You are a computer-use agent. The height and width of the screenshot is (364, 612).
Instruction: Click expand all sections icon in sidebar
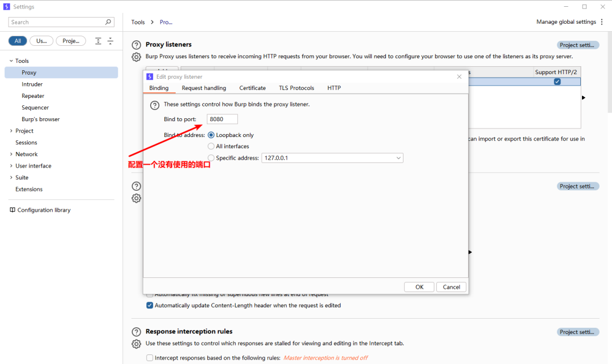click(98, 41)
